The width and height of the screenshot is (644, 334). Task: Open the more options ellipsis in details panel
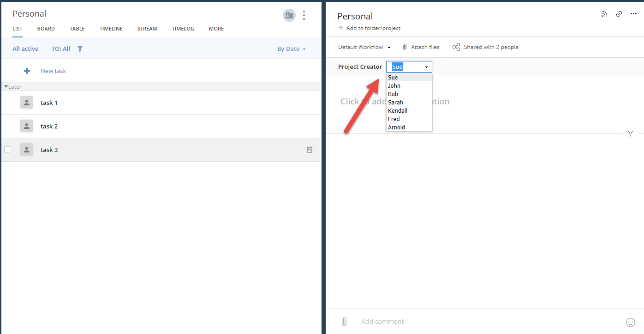[633, 14]
